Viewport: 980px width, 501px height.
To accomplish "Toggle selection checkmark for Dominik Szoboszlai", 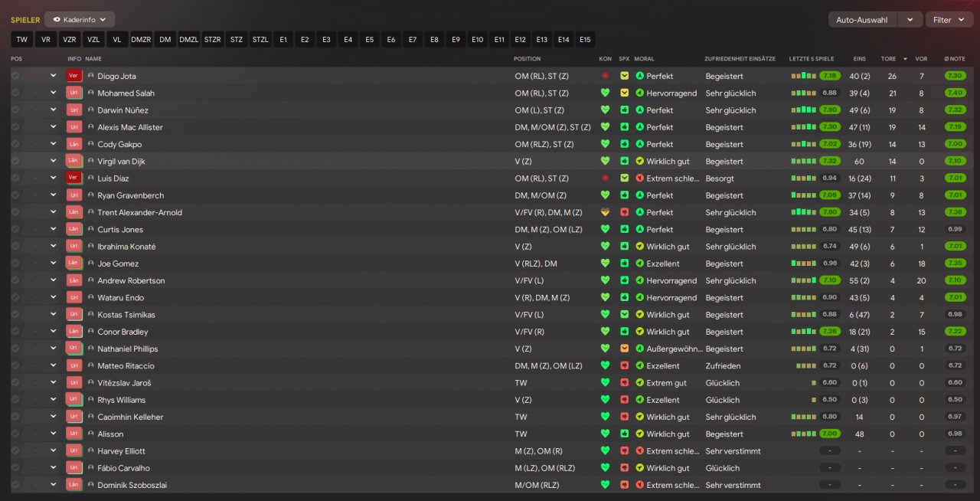I will pos(15,485).
